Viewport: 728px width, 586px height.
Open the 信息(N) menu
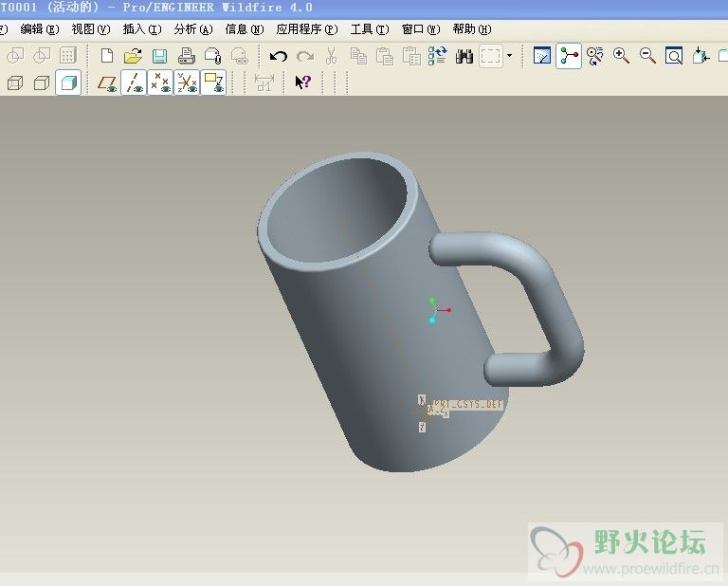(245, 29)
